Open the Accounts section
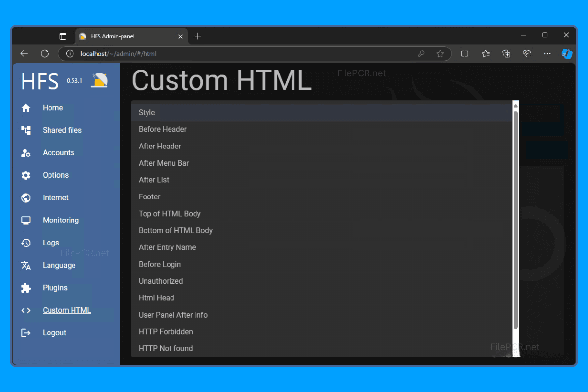588x392 pixels. pos(58,153)
